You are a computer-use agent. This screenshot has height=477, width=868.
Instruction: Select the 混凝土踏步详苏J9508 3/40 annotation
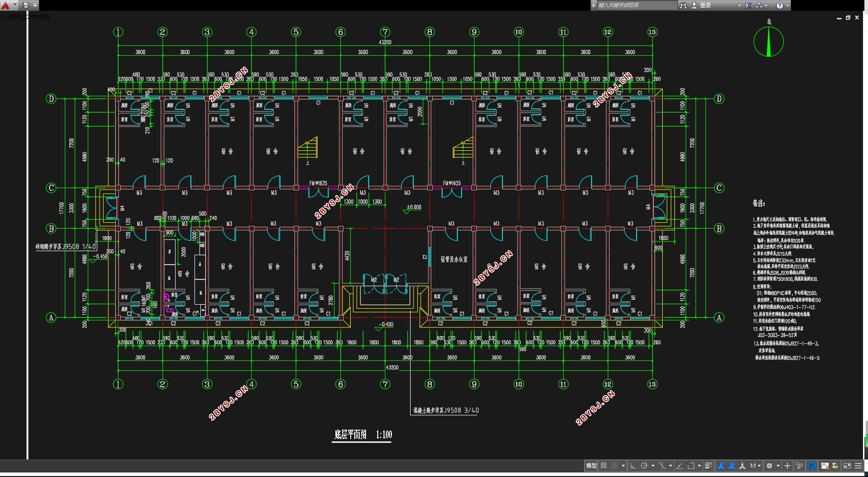[x=446, y=410]
